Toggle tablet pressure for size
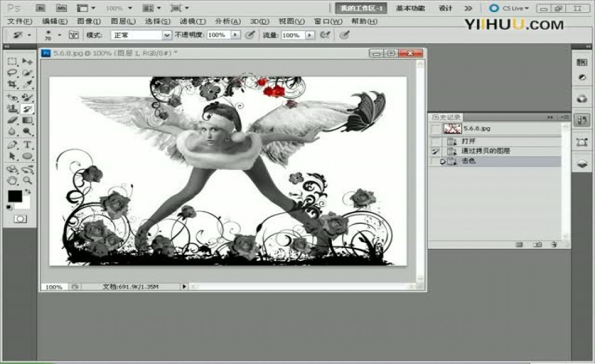The image size is (595, 364). pos(344,35)
